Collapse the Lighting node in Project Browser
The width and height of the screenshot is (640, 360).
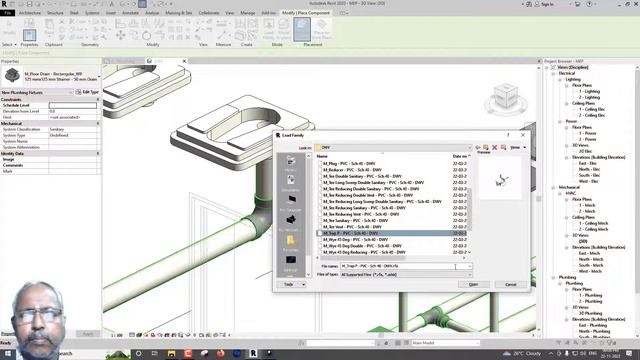click(x=560, y=80)
